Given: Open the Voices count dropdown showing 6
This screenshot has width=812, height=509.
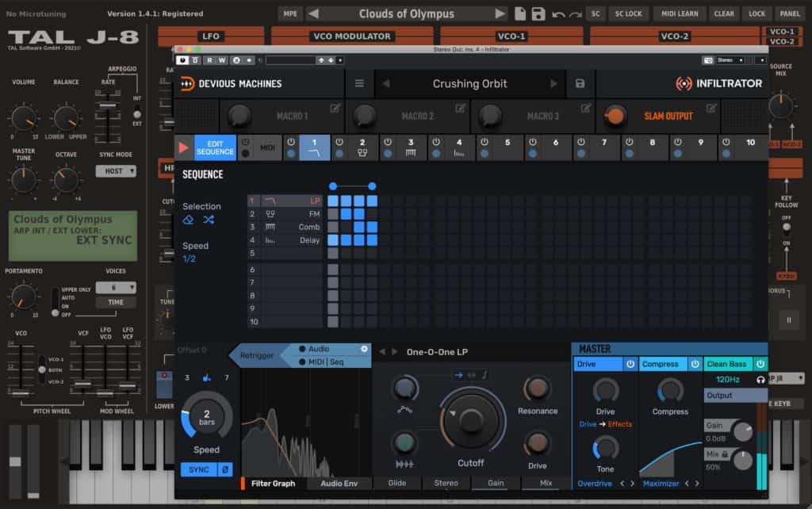Looking at the screenshot, I should pos(116,287).
